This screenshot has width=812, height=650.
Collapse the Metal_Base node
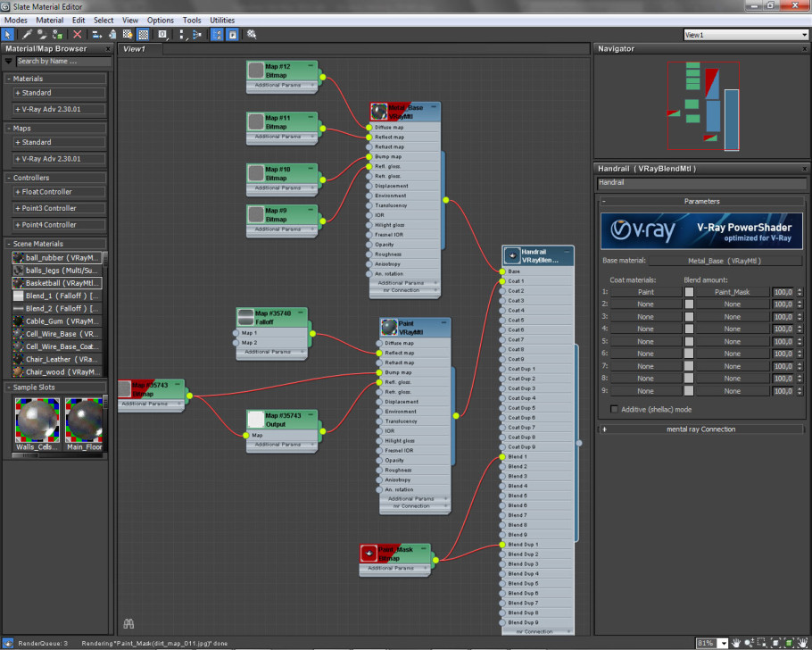(x=434, y=107)
